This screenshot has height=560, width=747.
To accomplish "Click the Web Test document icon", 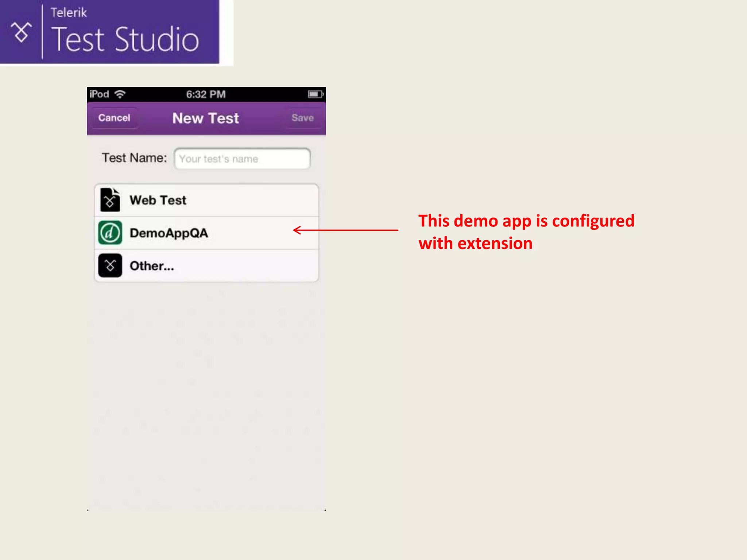I will coord(110,200).
